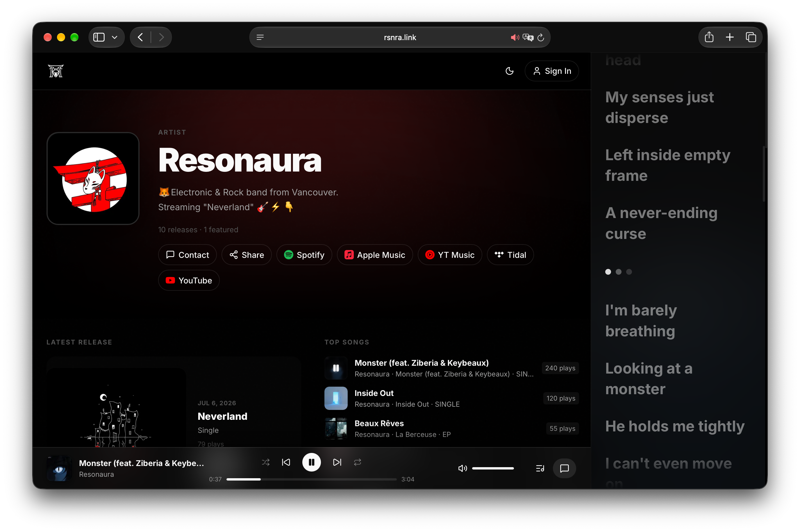Click the "10 releases · 1 featured" text

(198, 230)
